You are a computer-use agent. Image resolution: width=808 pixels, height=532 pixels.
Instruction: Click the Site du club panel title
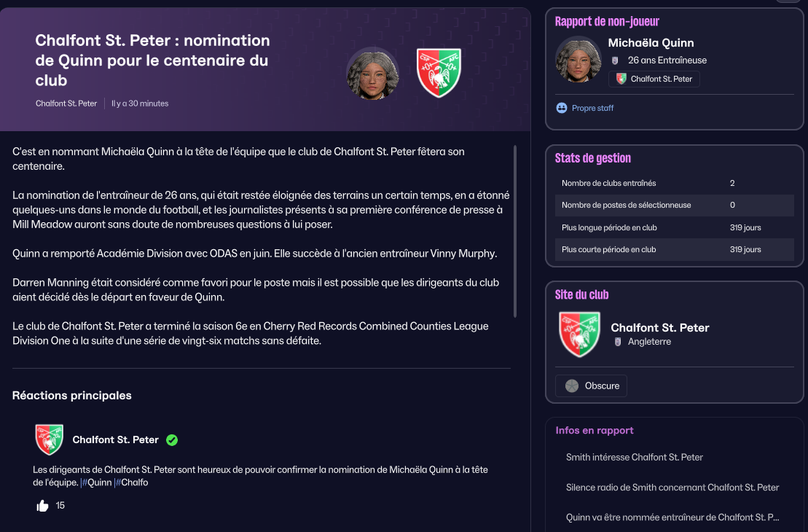coord(581,294)
